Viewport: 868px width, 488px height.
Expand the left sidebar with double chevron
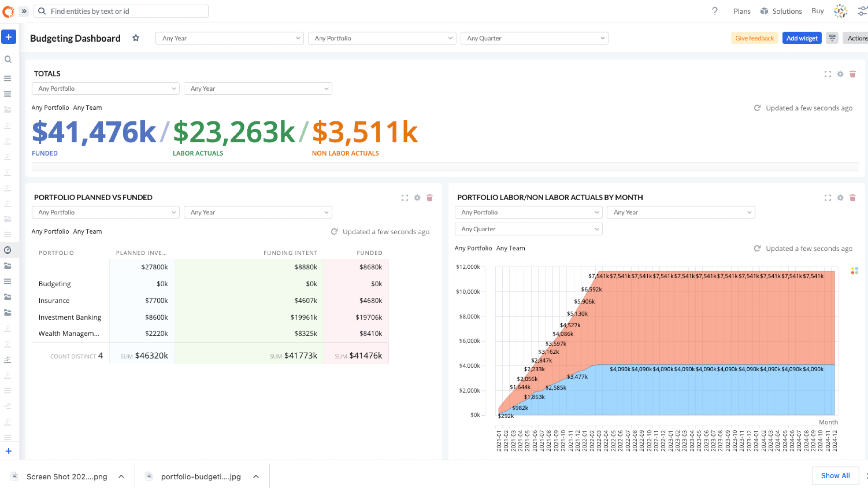tap(24, 11)
